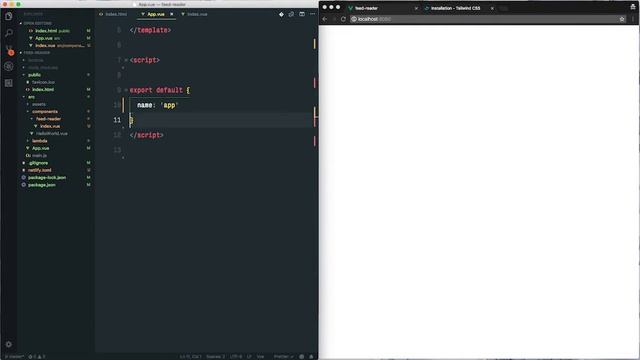The image size is (640, 360).
Task: Click the git branch master in status bar
Action: click(x=14, y=357)
